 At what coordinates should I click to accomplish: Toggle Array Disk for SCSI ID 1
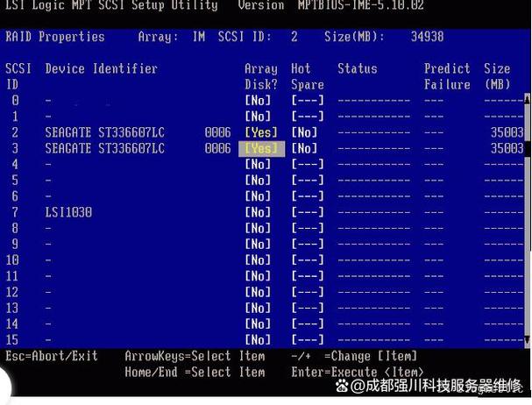[259, 117]
